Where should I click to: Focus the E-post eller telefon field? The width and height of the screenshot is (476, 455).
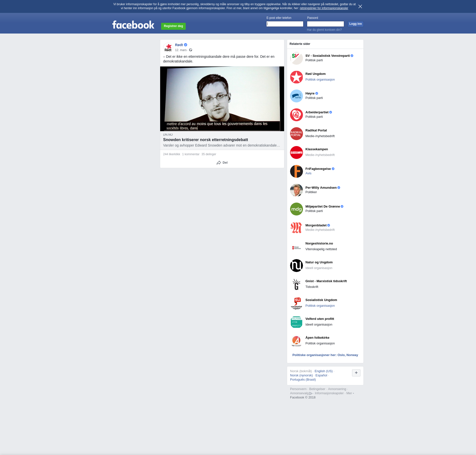click(x=285, y=24)
